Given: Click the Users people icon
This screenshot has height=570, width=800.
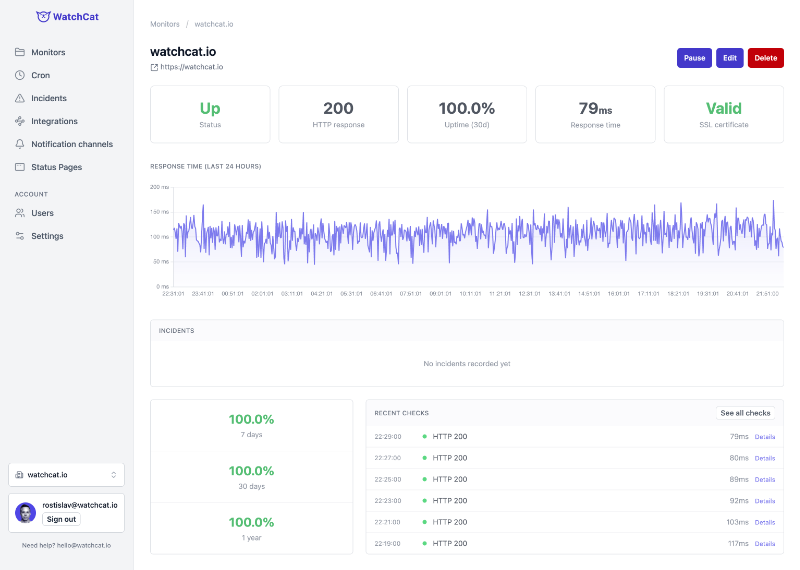Looking at the screenshot, I should click(x=20, y=213).
